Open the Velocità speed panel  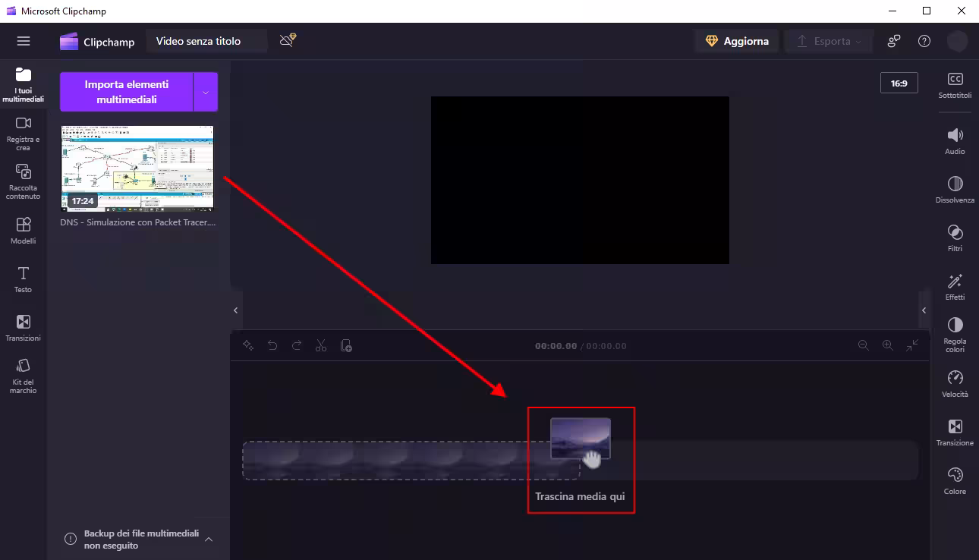955,384
